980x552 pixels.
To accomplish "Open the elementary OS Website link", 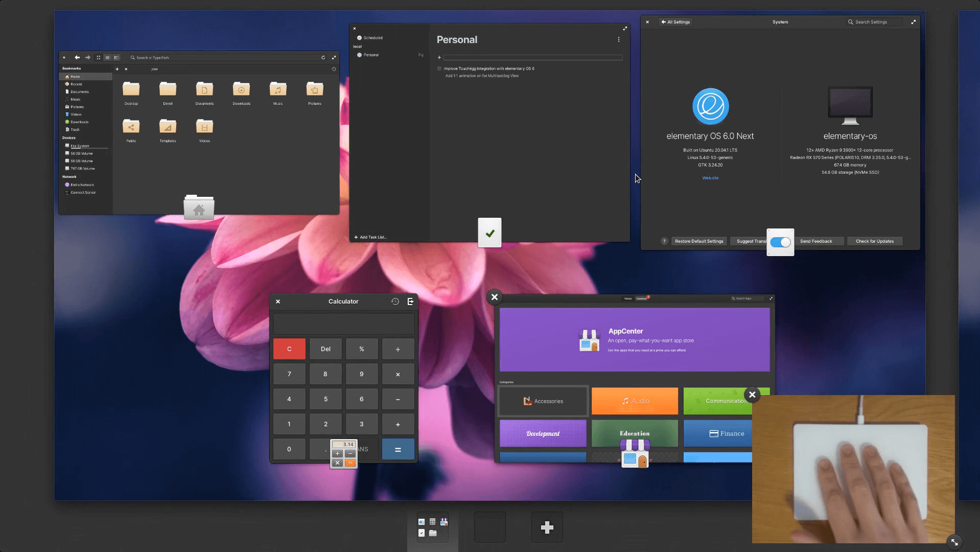I will (710, 178).
